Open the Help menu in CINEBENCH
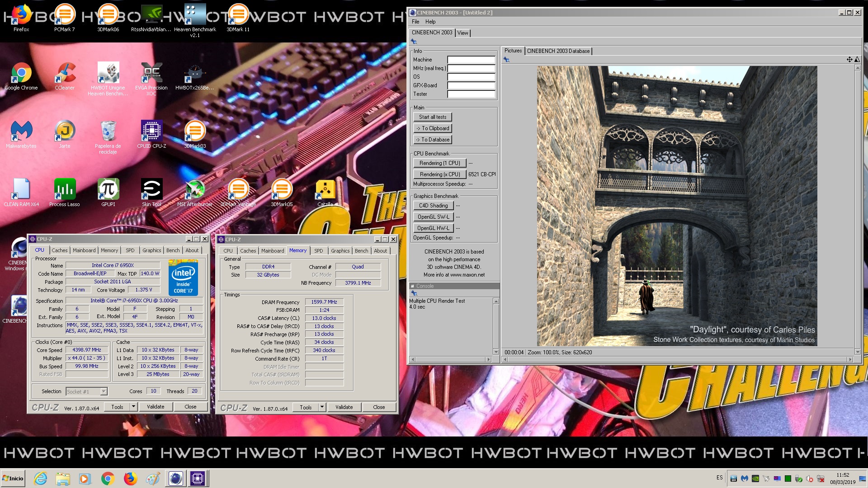Image resolution: width=868 pixels, height=488 pixels. [430, 22]
